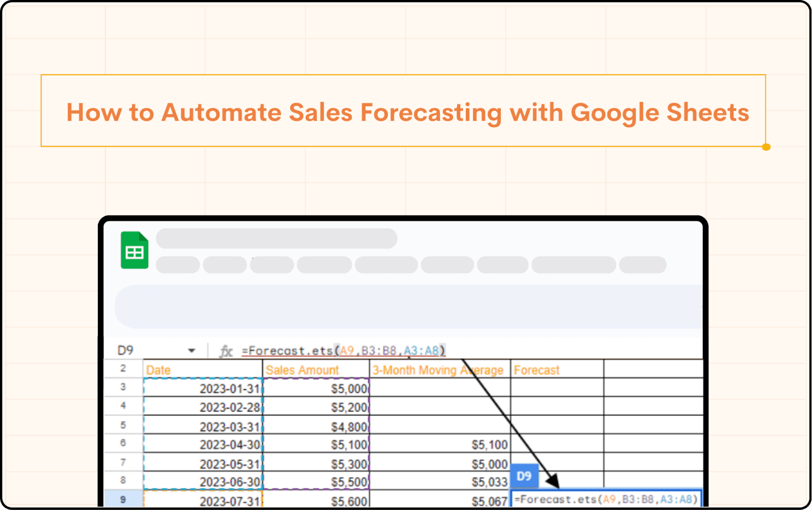
Task: Click the page title about automating sales forecasting
Action: 408,112
